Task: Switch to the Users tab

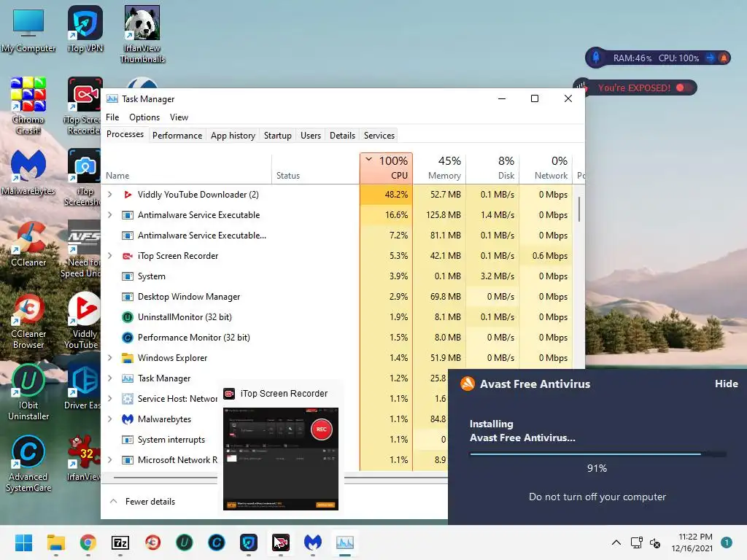Action: point(311,135)
